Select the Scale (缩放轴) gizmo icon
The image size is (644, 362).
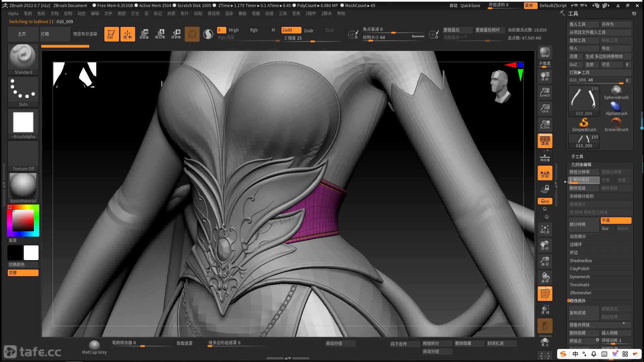pyautogui.click(x=160, y=34)
